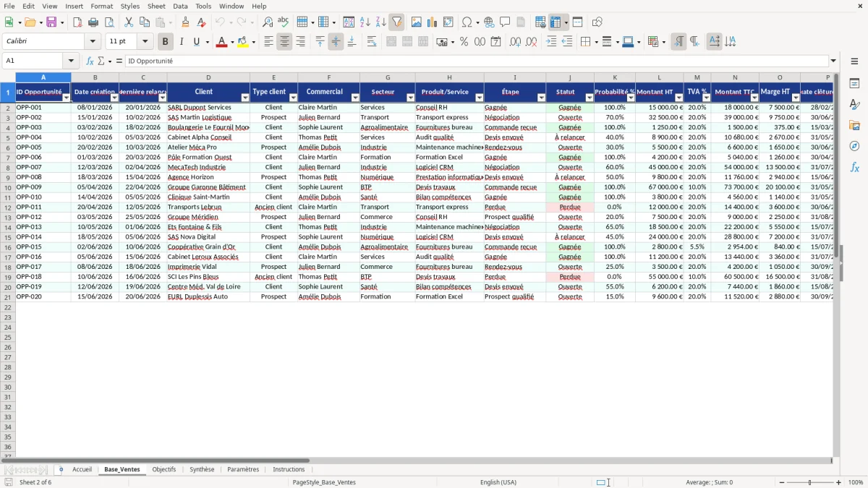Screen dimensions: 868x488
Task: Click the zoom out minus button
Action: [780, 482]
